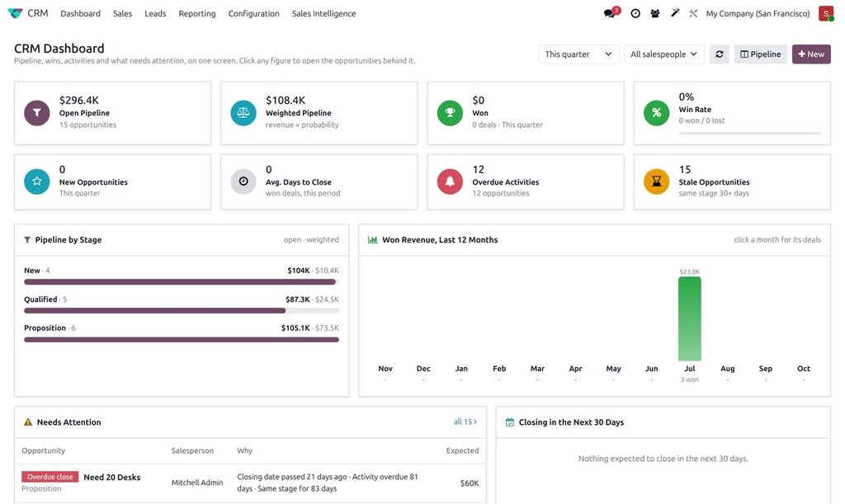Click the Open Pipeline funnel icon
The width and height of the screenshot is (845, 504).
pos(36,113)
